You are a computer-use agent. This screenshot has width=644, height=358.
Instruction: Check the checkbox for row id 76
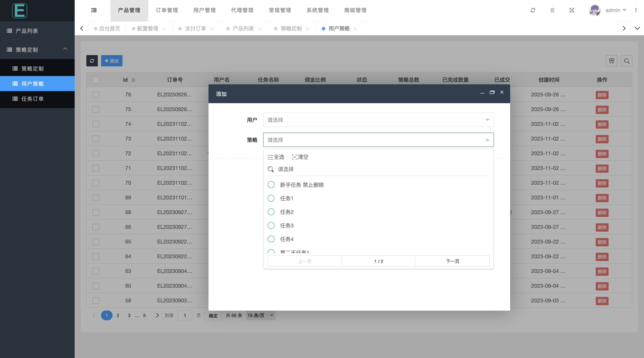tap(96, 94)
